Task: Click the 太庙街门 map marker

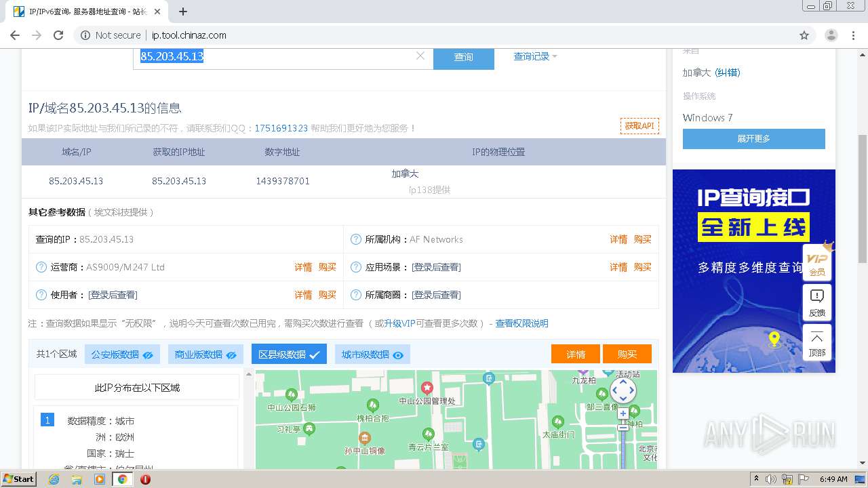Action: (x=558, y=422)
